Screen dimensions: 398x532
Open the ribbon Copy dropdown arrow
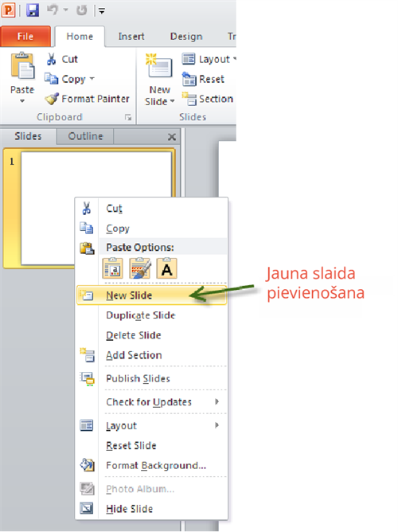(92, 79)
